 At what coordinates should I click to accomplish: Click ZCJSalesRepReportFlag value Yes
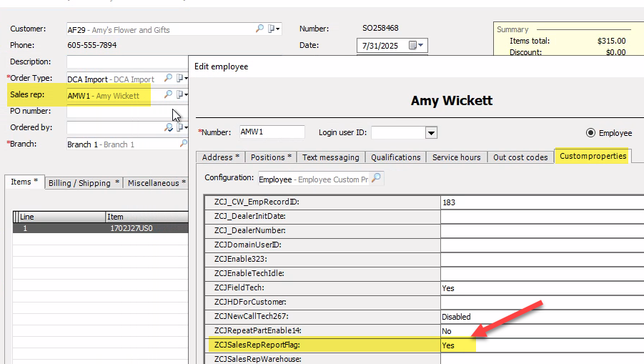click(x=542, y=345)
